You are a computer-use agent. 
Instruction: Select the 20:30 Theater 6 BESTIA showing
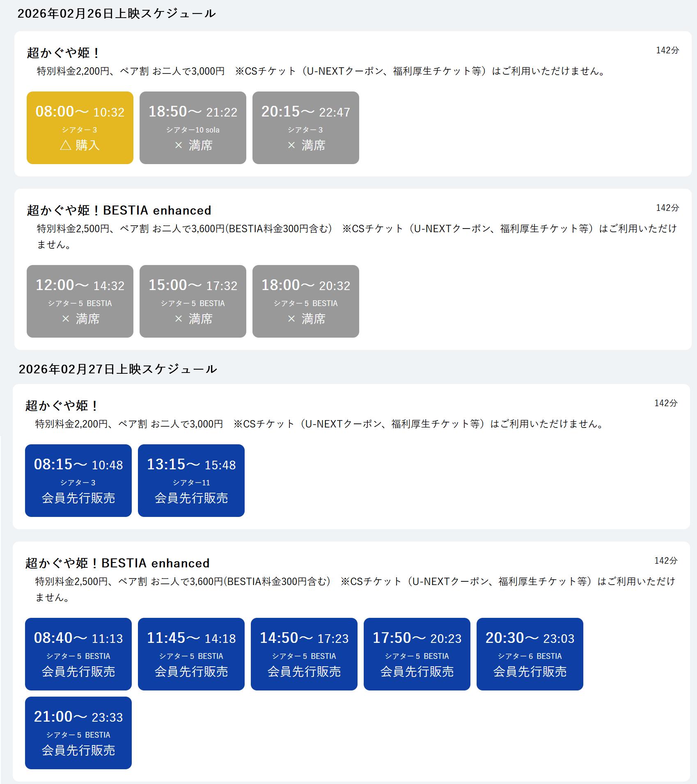[530, 654]
